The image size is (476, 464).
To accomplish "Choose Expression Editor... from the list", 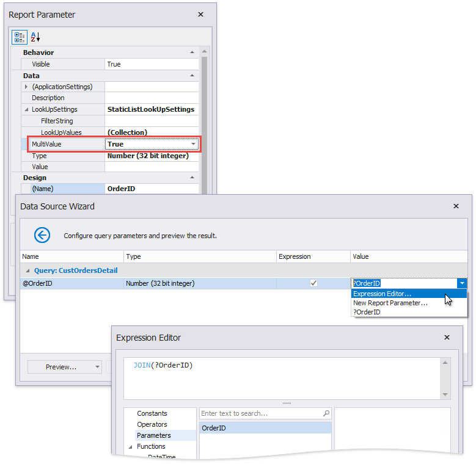I will coord(383,294).
